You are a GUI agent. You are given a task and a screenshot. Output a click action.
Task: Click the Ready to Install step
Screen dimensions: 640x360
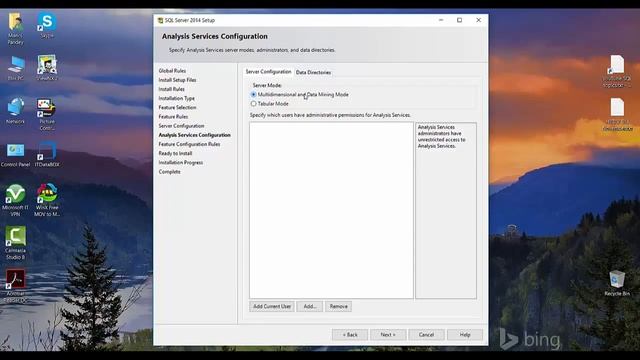pos(175,153)
